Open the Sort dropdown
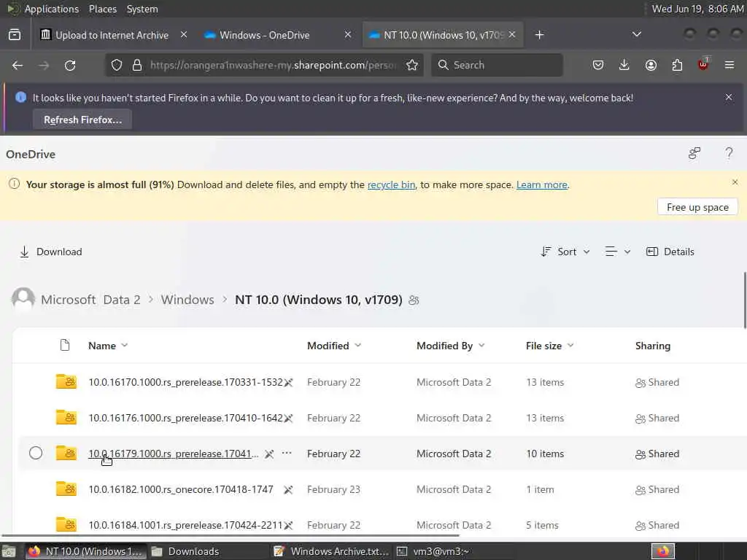This screenshot has height=560, width=747. click(x=565, y=252)
